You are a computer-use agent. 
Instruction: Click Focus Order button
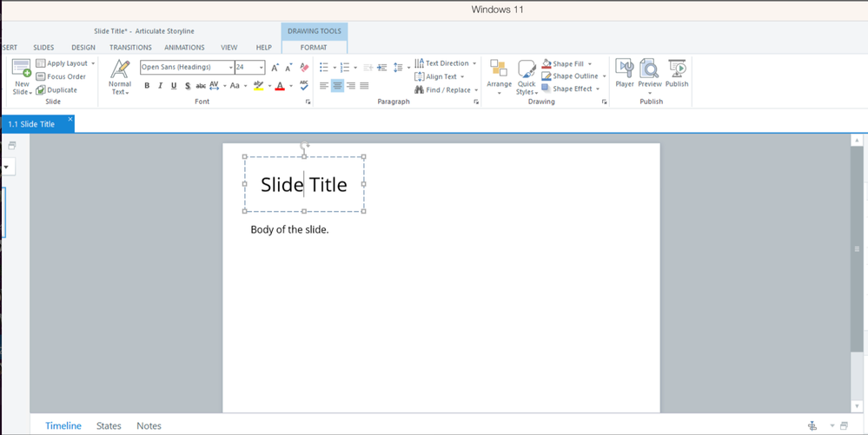point(61,76)
